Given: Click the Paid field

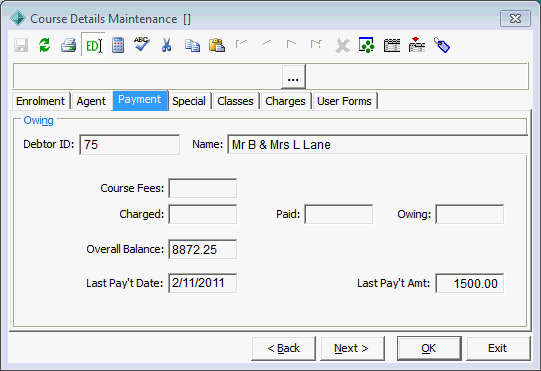Looking at the screenshot, I should [x=338, y=214].
